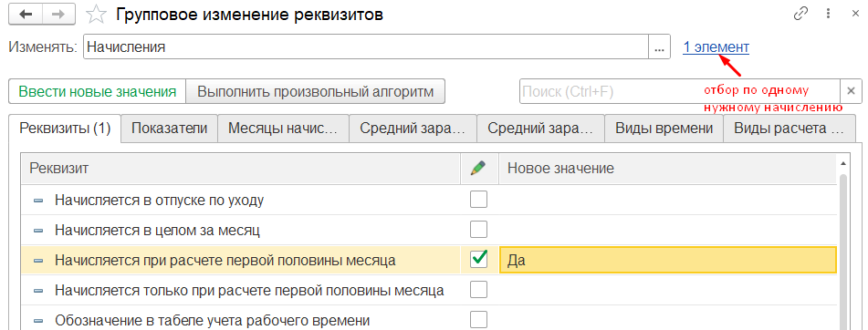
Task: Clear the search field with the X button
Action: [852, 91]
